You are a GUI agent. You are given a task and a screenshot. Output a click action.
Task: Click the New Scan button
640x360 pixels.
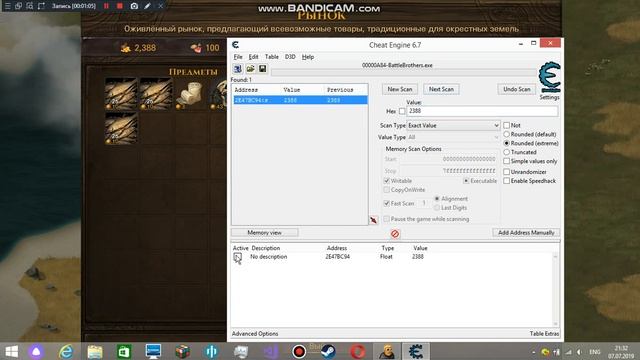click(x=400, y=89)
